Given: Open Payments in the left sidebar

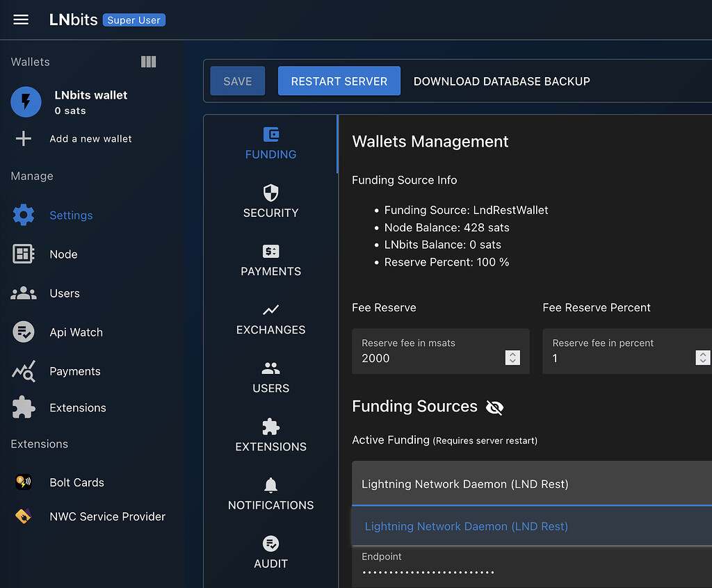Looking at the screenshot, I should (74, 371).
